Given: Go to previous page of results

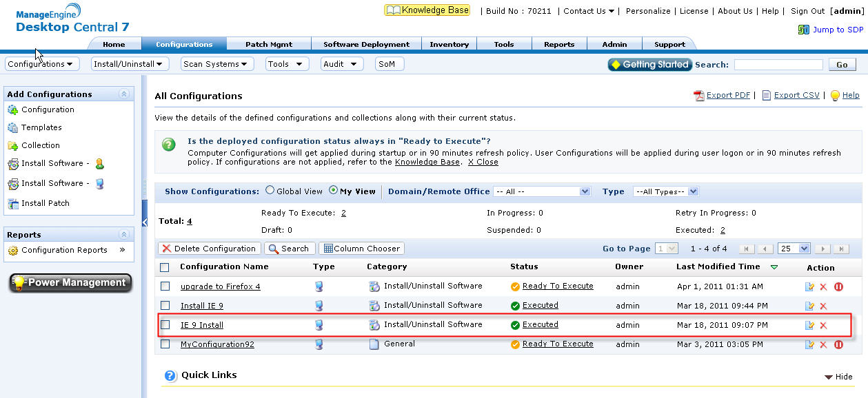Looking at the screenshot, I should tap(765, 249).
